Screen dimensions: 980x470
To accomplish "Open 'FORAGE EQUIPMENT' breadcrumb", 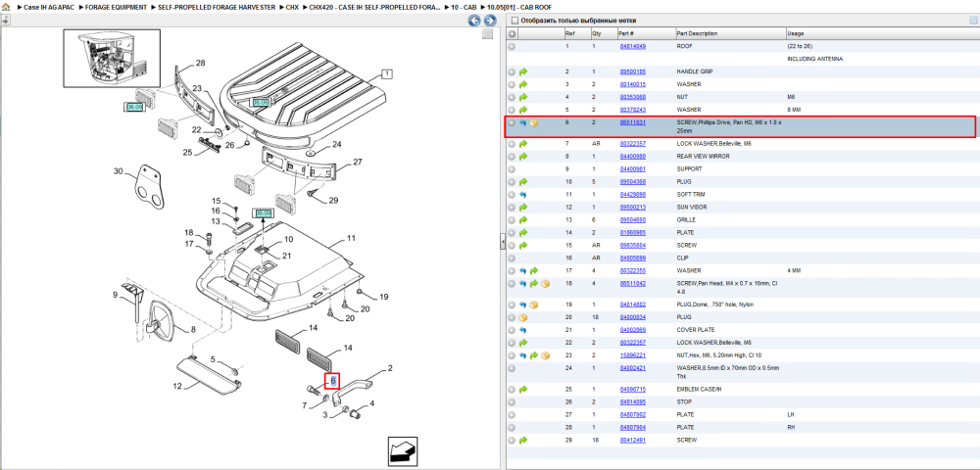I will pos(117,8).
